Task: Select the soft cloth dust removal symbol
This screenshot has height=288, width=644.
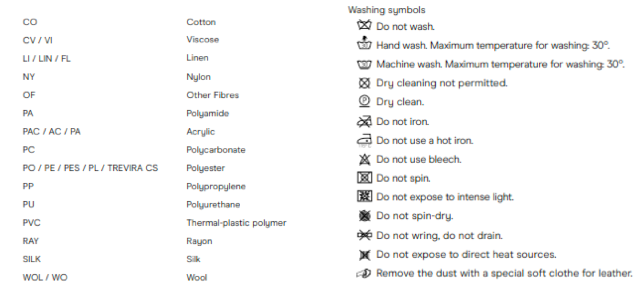Action: click(x=364, y=273)
